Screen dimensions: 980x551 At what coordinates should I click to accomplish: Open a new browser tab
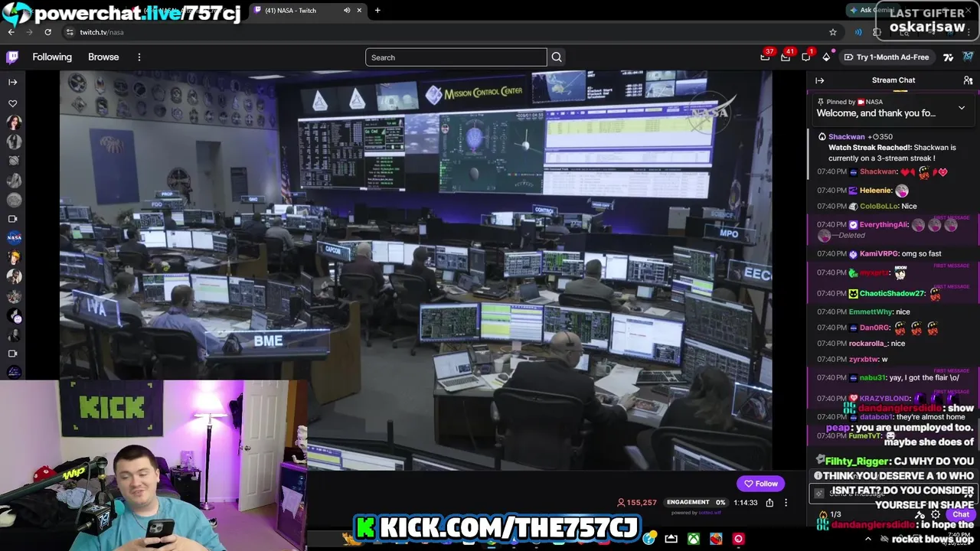[377, 11]
